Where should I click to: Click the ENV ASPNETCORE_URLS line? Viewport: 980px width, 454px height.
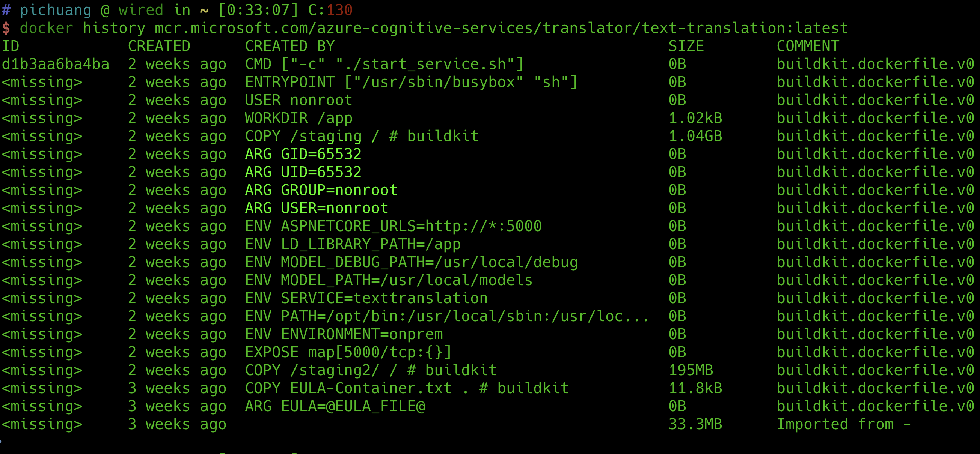tap(394, 226)
